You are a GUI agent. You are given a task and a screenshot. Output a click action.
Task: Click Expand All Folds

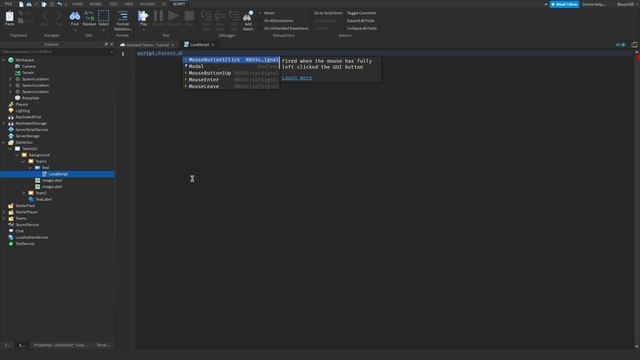point(361,20)
